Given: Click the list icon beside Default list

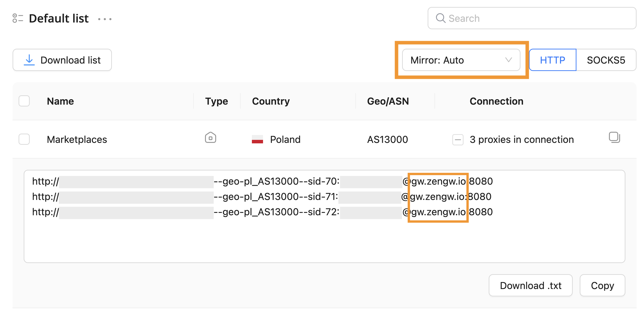Looking at the screenshot, I should tap(17, 18).
